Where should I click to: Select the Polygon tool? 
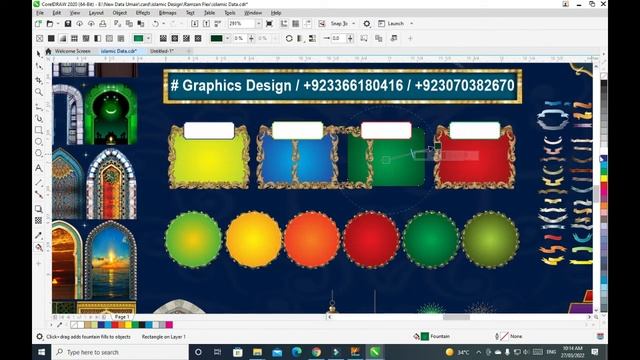pyautogui.click(x=39, y=153)
